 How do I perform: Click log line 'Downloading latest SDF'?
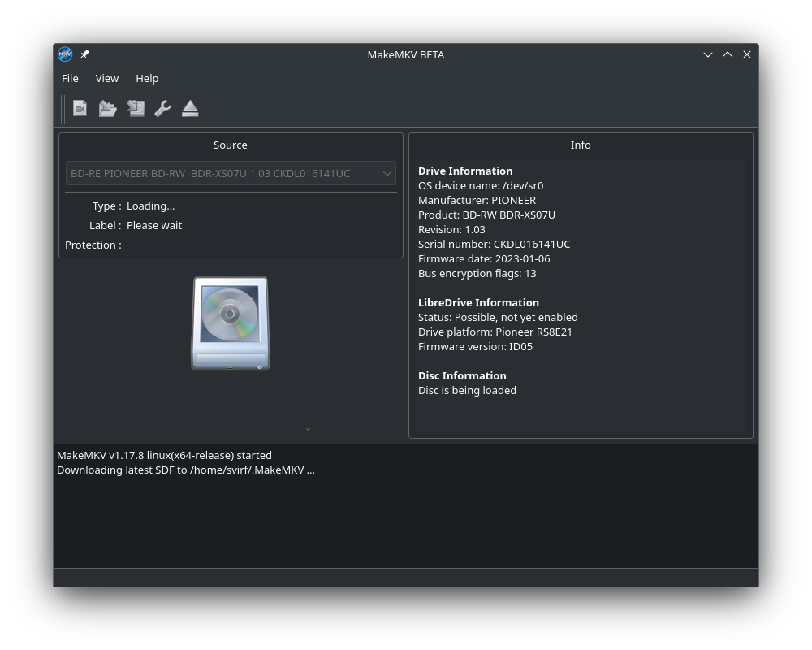click(185, 470)
